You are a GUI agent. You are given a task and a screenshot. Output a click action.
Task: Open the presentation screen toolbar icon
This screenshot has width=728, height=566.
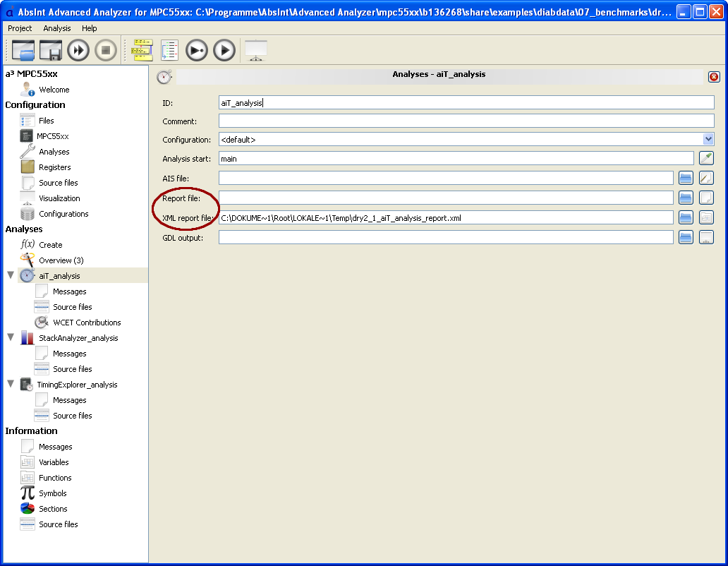(x=256, y=49)
